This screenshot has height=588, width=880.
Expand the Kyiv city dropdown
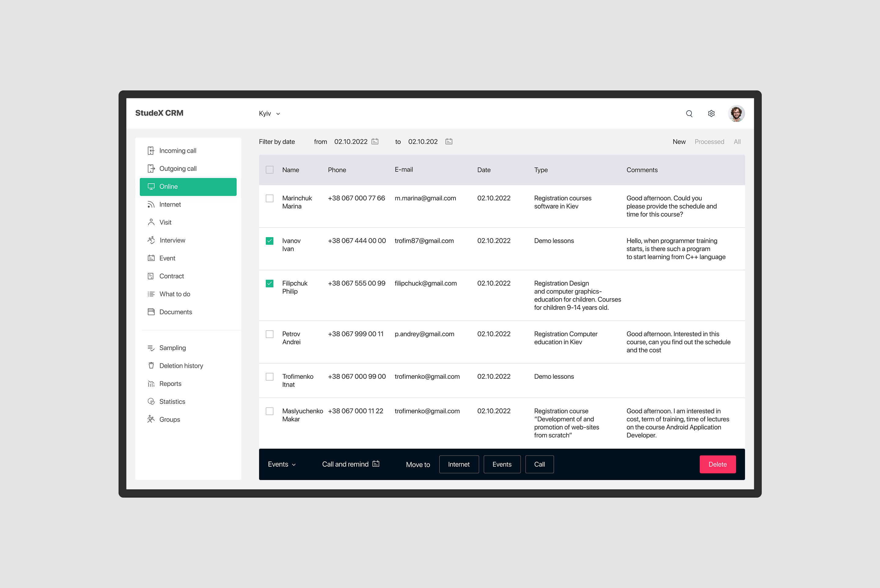tap(270, 114)
